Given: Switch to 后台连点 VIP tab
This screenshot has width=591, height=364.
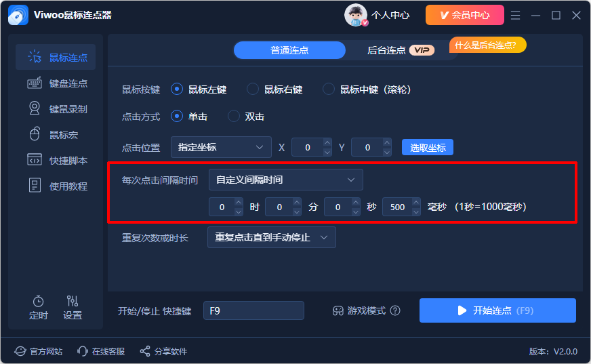Looking at the screenshot, I should 401,50.
